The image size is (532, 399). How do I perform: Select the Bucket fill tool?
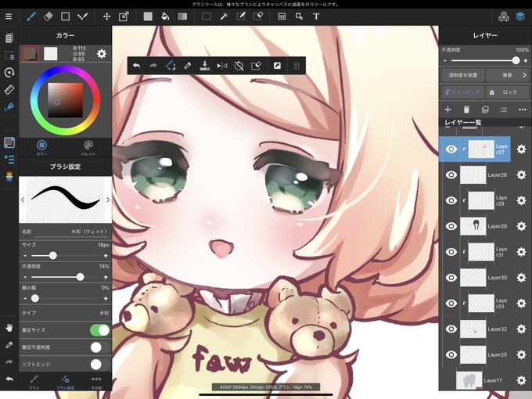tap(165, 16)
